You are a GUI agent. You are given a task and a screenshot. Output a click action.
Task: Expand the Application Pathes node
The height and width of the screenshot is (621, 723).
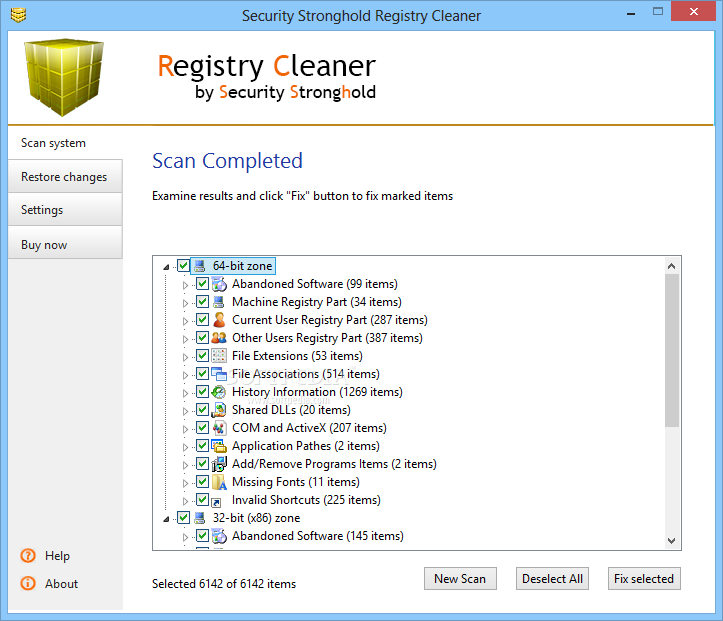pyautogui.click(x=185, y=447)
